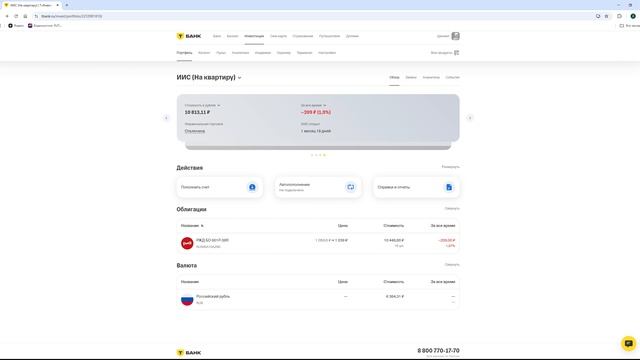Collapse the Облигации section
Image resolution: width=640 pixels, height=360 pixels.
452,209
